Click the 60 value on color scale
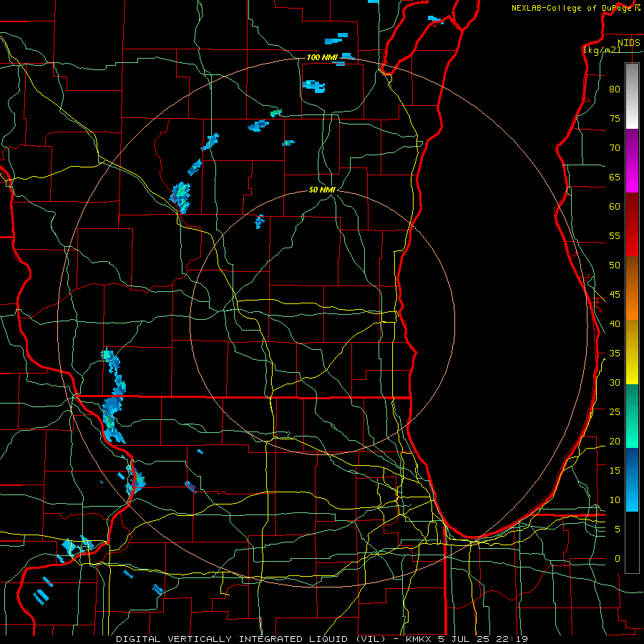This screenshot has width=644, height=644. click(x=615, y=207)
